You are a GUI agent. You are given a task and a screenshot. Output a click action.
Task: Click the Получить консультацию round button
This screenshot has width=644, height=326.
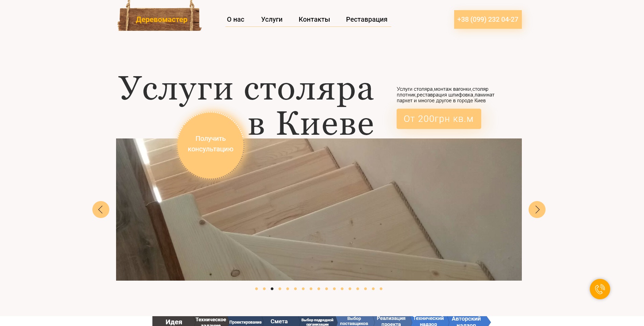(x=210, y=145)
